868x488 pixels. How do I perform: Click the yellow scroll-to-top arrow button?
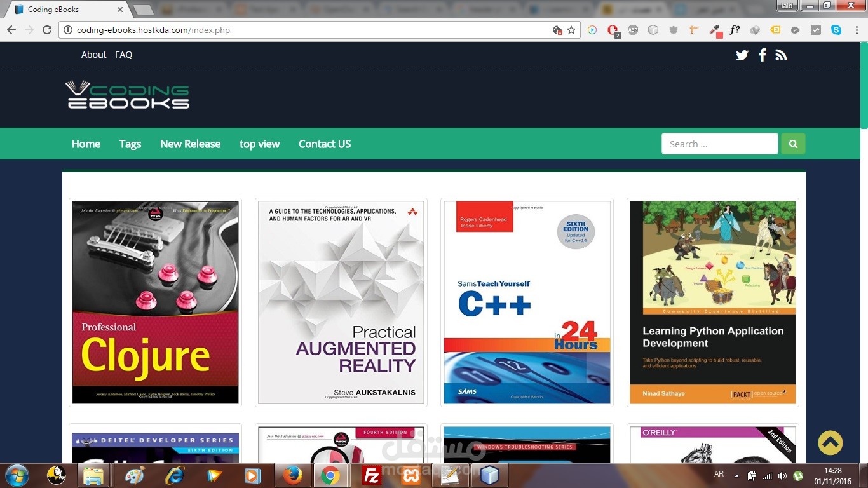(x=830, y=443)
